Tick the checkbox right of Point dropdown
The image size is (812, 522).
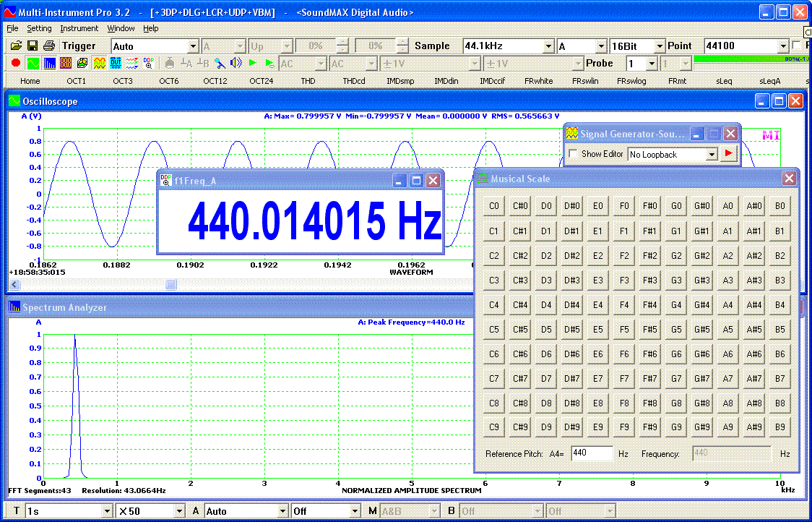click(797, 46)
